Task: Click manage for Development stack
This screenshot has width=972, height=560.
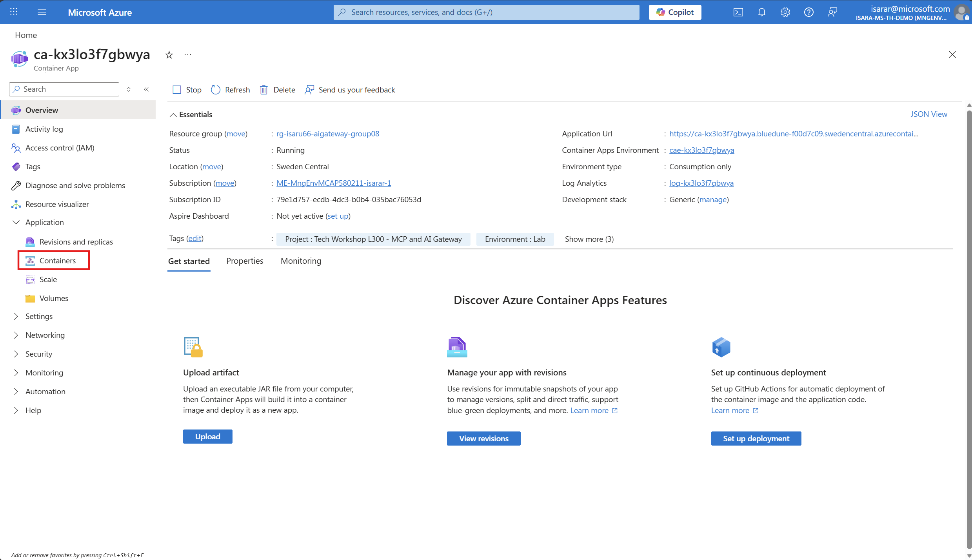Action: pos(713,199)
